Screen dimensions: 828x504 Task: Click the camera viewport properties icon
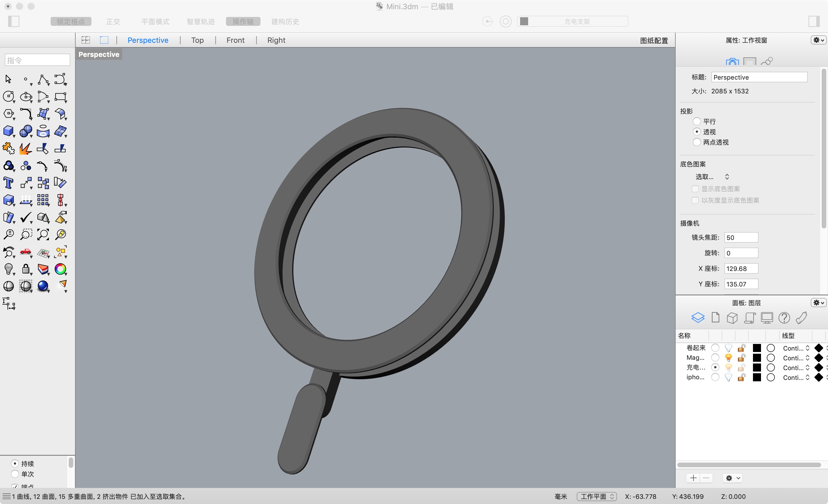732,62
